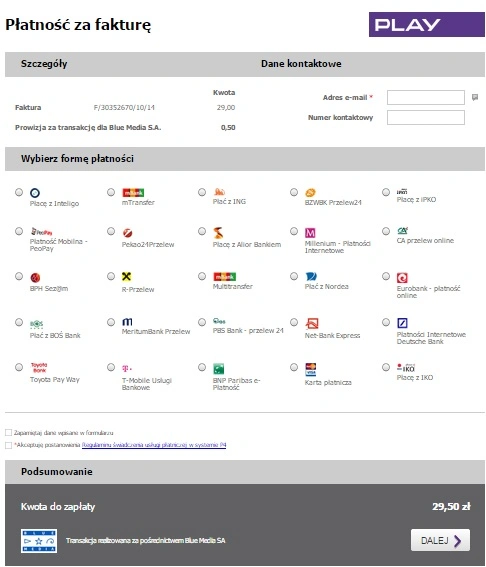Click the DALEJ button
This screenshot has width=486, height=567.
point(440,540)
